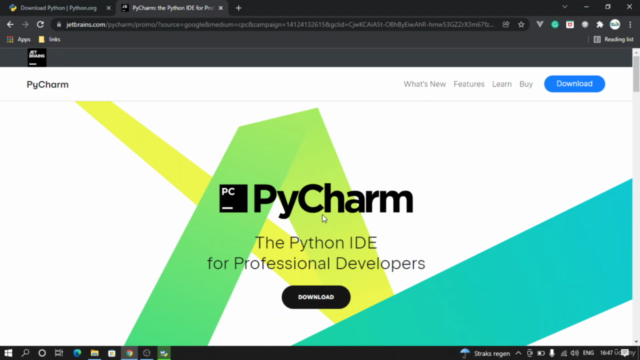Open the Straks regen weather widget
640x360 pixels.
click(485, 353)
